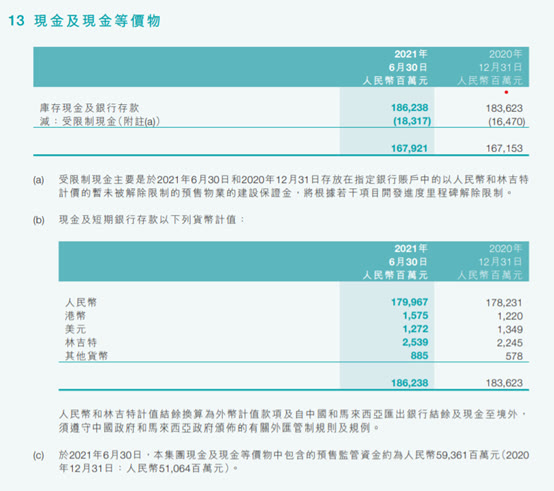Select the 美元 value 1,272
Screen dimensions: 554x491
pos(415,329)
